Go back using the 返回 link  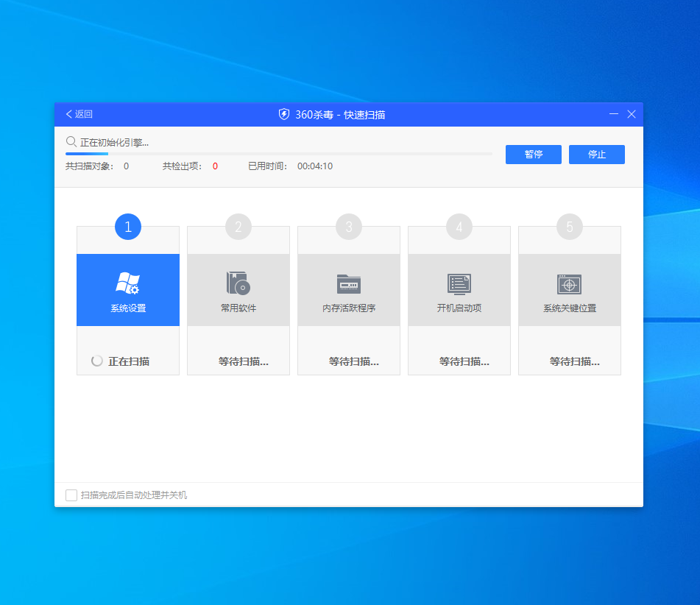[79, 114]
